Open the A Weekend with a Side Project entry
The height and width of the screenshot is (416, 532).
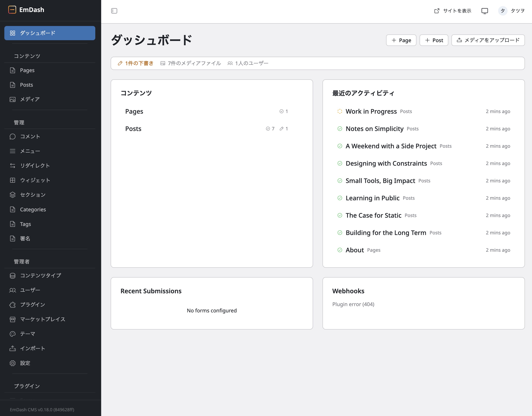[x=423, y=146]
